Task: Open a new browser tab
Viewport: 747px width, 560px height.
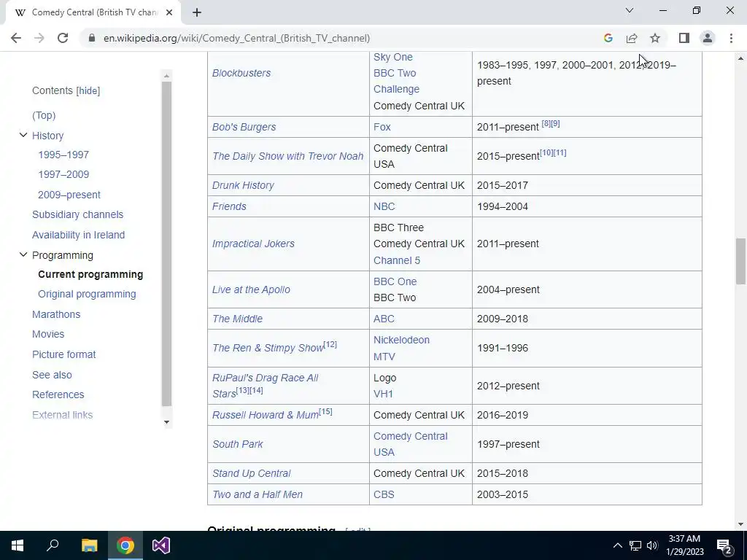Action: [197, 12]
